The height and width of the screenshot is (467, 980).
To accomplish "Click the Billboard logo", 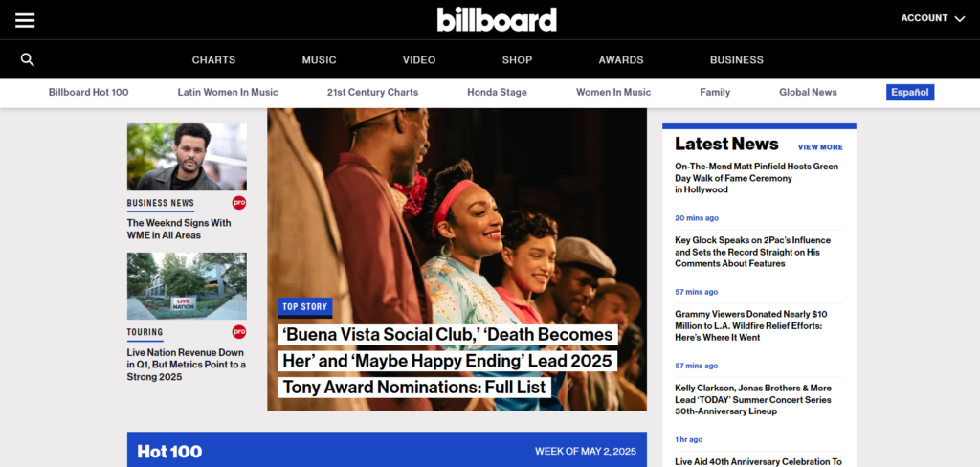I will coord(497,19).
